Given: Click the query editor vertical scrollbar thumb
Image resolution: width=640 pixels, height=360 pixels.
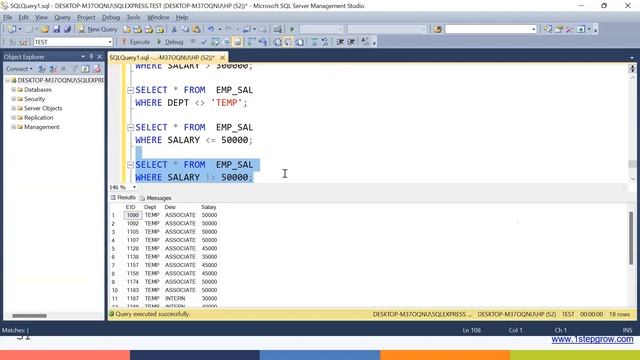Looking at the screenshot, I should pos(632,164).
